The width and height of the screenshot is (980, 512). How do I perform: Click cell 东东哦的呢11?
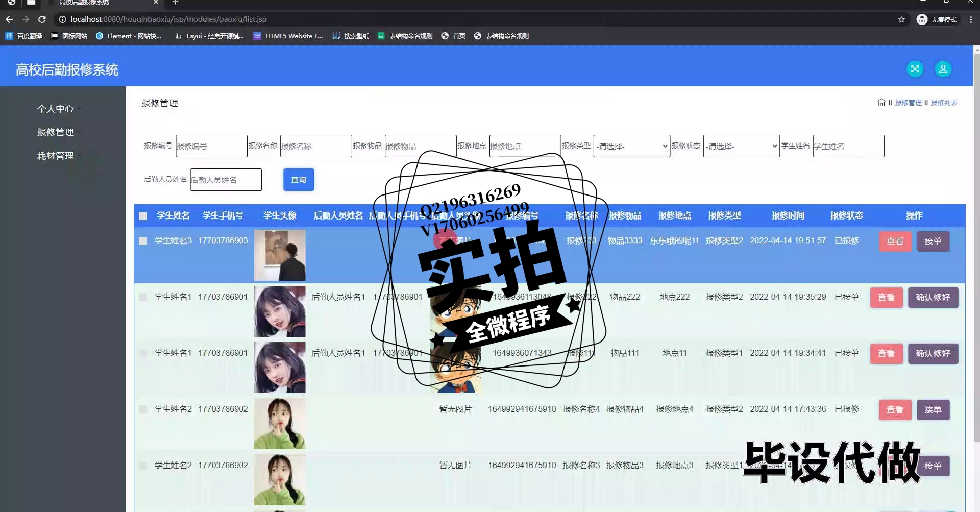pos(674,241)
